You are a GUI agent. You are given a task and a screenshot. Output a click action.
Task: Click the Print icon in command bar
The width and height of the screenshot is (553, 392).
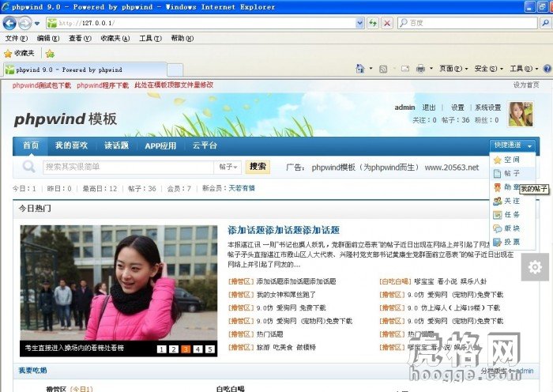(420, 69)
